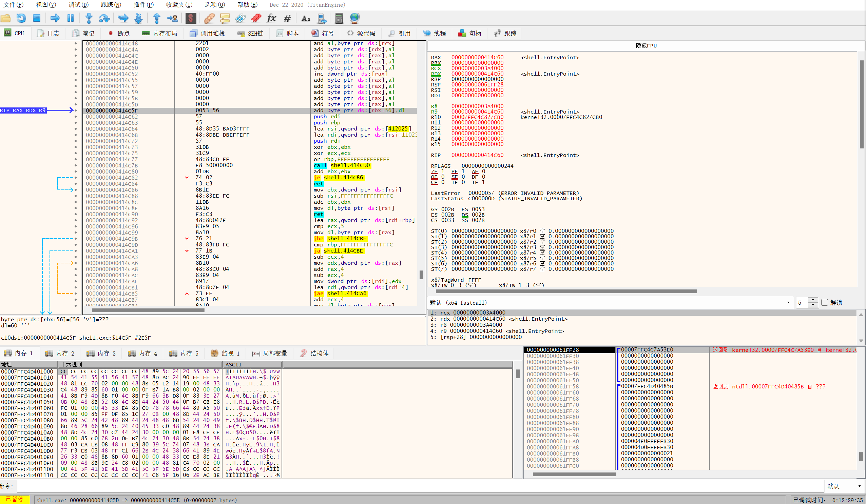This screenshot has height=504, width=866.
Task: Switch to the 线程 tab
Action: pos(435,33)
